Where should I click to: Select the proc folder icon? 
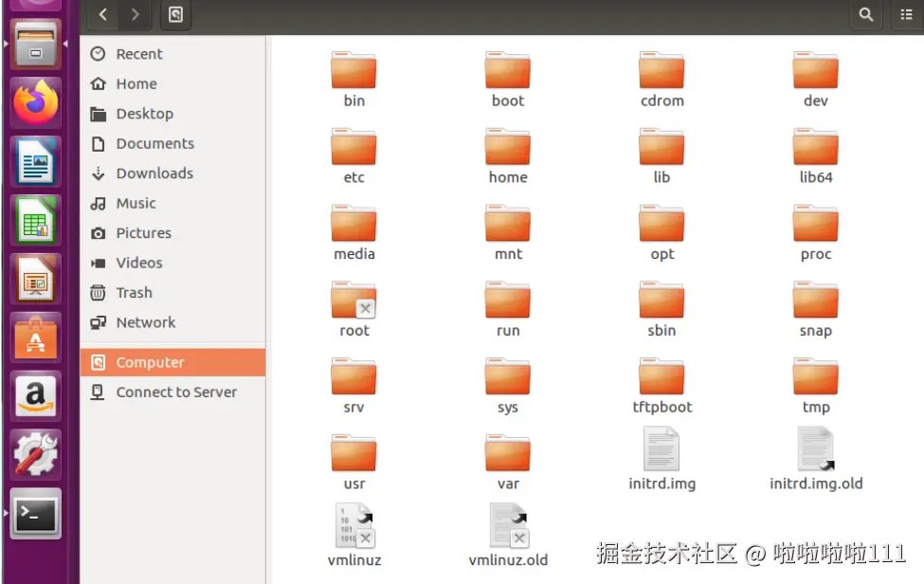816,224
